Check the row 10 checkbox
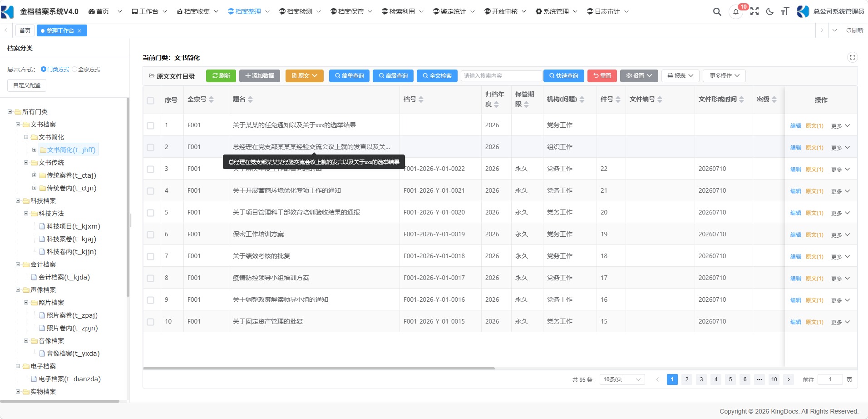The image size is (868, 419). 151,322
